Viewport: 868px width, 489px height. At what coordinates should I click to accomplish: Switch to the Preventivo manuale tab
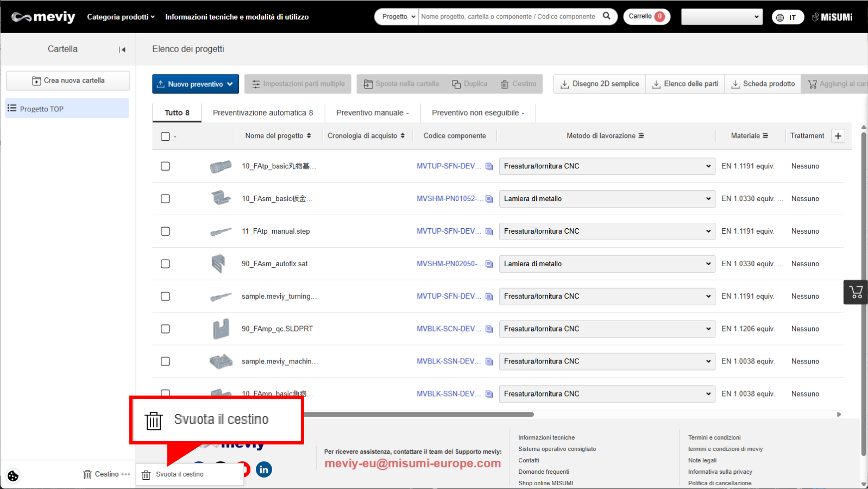pos(372,113)
